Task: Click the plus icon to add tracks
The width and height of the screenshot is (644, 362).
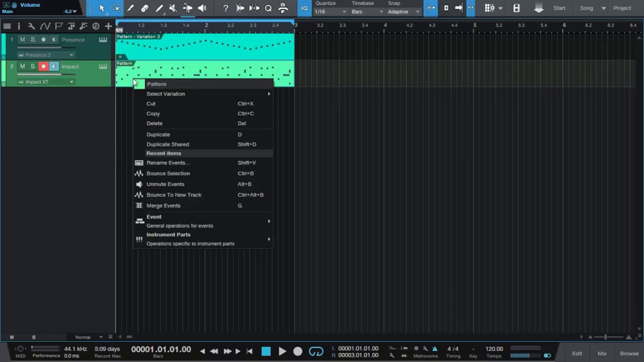Action: (108, 26)
